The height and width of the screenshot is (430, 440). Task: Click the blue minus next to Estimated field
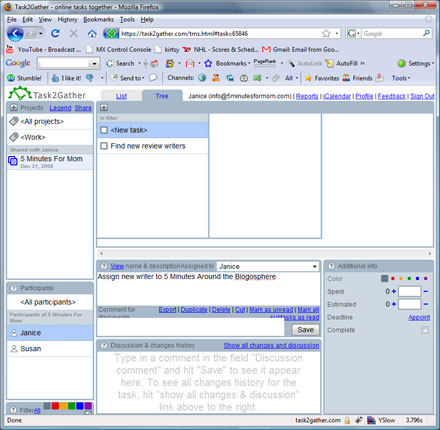pos(426,304)
